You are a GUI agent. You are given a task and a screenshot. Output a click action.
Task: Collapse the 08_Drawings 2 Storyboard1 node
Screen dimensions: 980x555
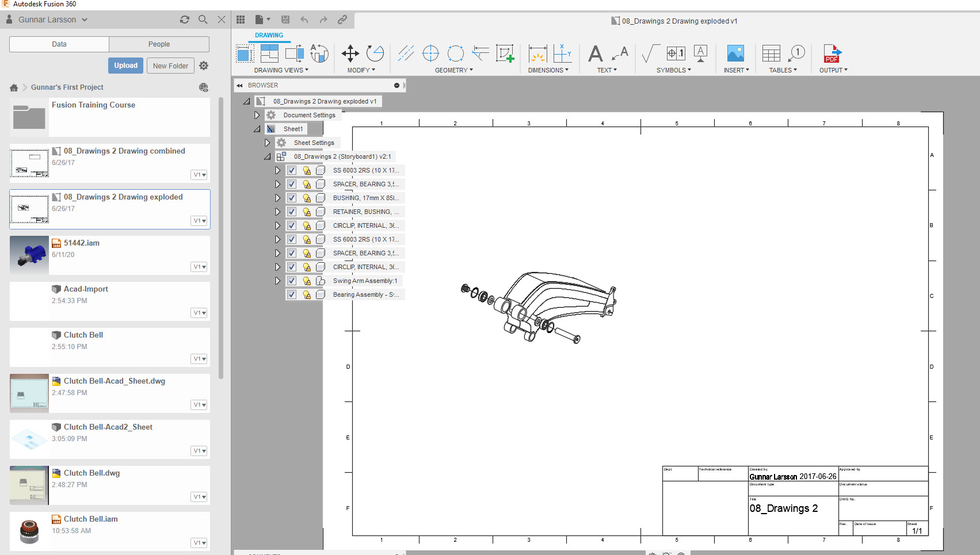coord(266,156)
